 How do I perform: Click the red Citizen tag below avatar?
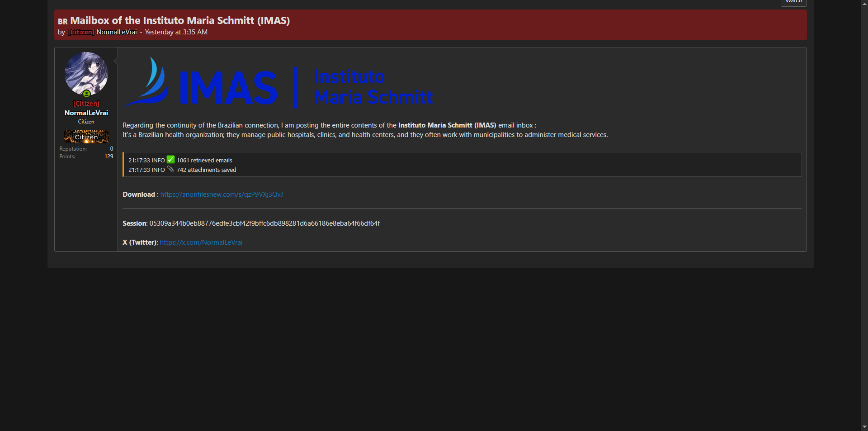tap(86, 104)
